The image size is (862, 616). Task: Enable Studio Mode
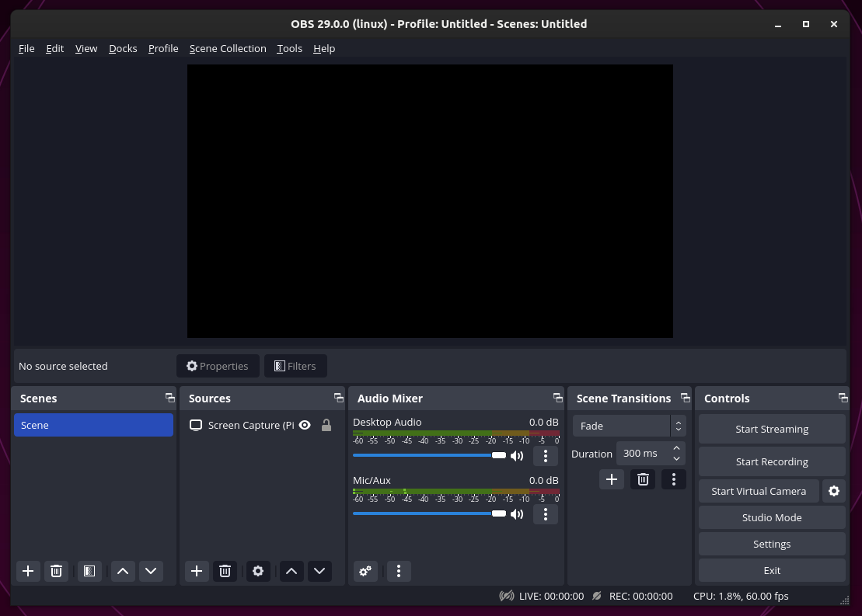click(x=771, y=517)
